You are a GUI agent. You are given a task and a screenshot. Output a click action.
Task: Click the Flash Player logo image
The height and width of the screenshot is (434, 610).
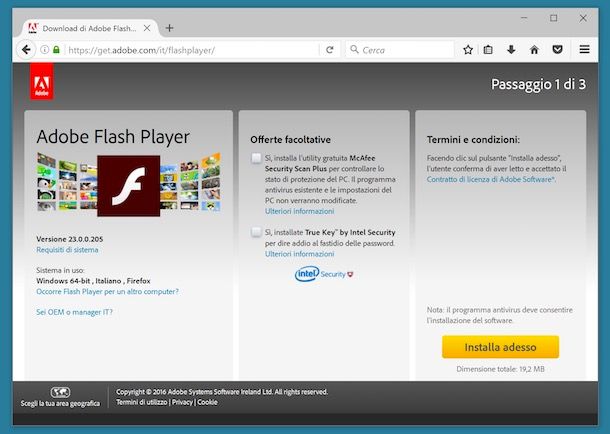(x=128, y=186)
